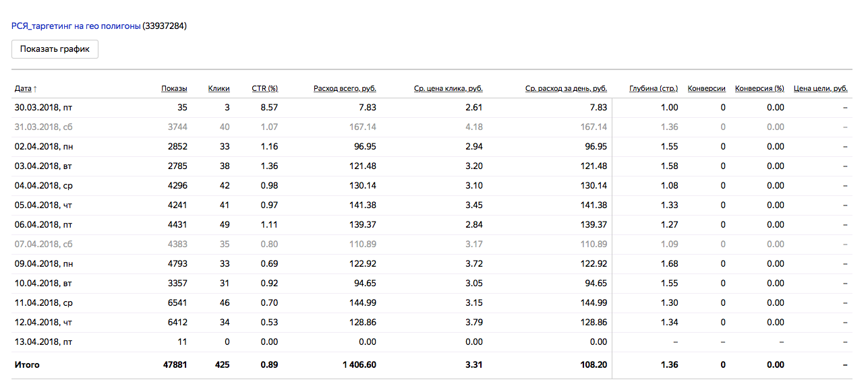Open the РСЯ_таргетинг на гео полигоны campaign link
Screen dimensions: 868x390
[76, 26]
